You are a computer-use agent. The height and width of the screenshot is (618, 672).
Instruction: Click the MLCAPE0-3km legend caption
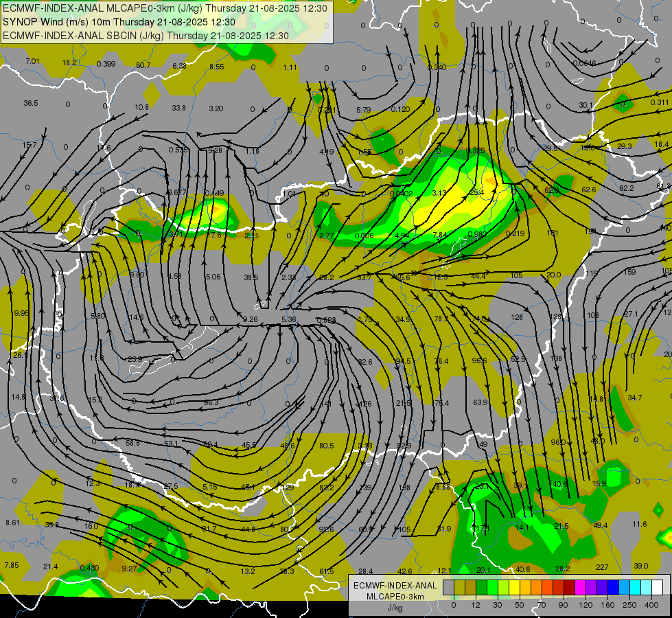point(395,597)
